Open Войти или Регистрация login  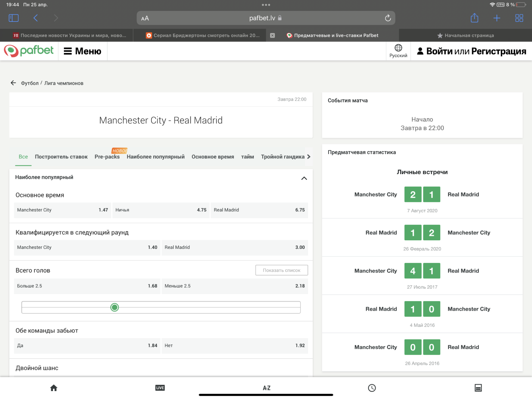point(472,51)
